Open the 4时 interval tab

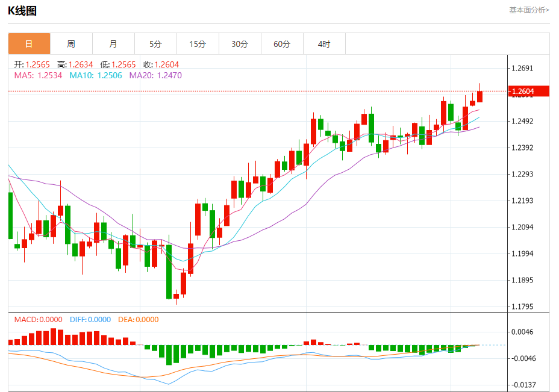tap(324, 44)
